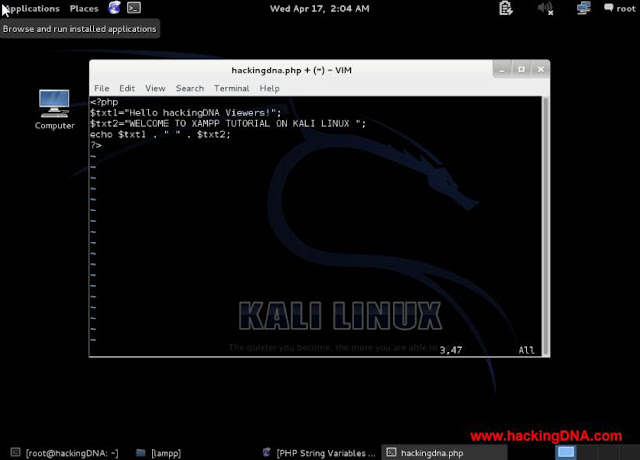Open the File menu in VIM window
This screenshot has height=460, width=640.
[x=102, y=88]
